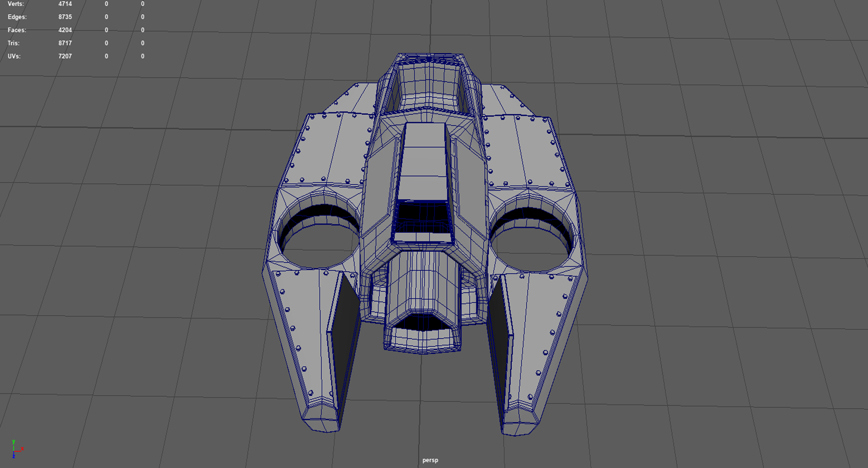Click the Verts count value 4714
The height and width of the screenshot is (468, 868).
coord(65,4)
